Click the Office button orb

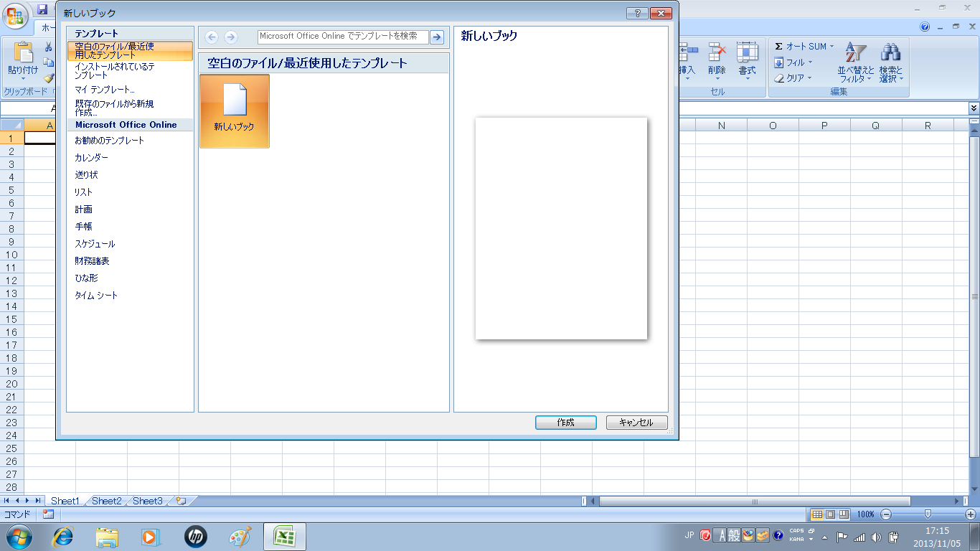coord(14,14)
